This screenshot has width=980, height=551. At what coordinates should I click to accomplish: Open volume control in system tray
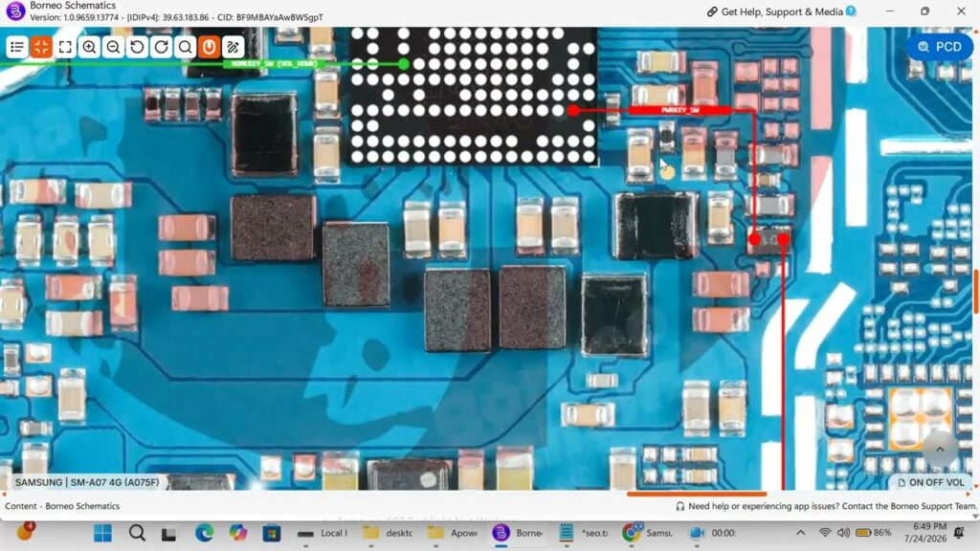point(843,533)
